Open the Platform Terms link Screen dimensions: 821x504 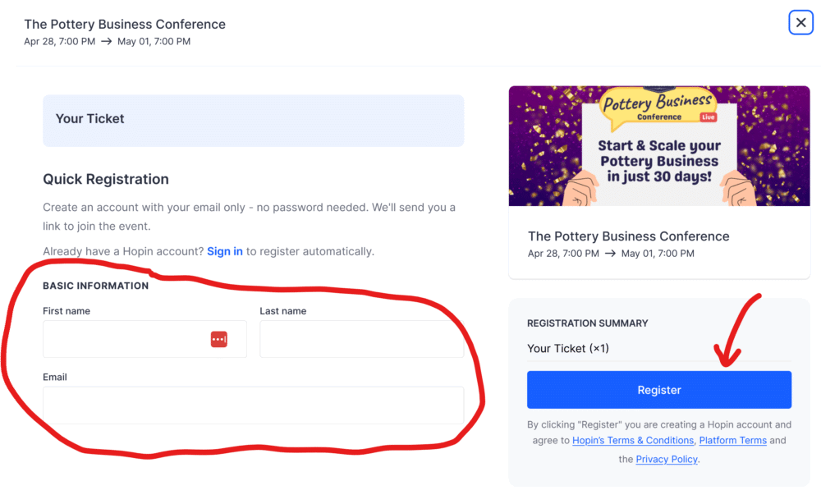click(732, 441)
